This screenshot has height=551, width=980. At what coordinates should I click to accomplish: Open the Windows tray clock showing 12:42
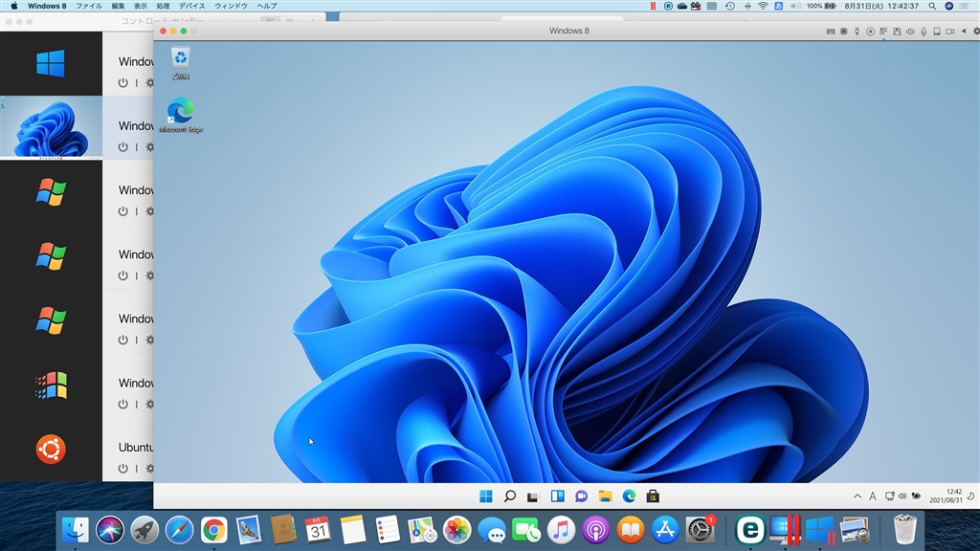click(946, 496)
